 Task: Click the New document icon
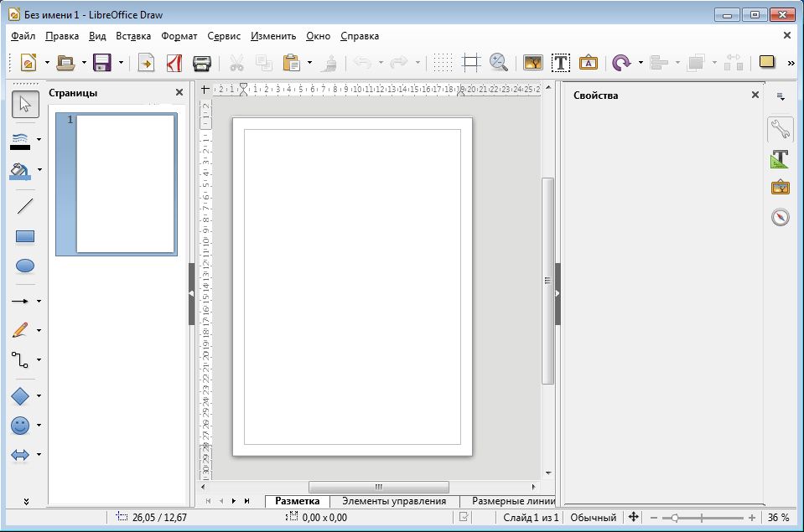click(29, 63)
